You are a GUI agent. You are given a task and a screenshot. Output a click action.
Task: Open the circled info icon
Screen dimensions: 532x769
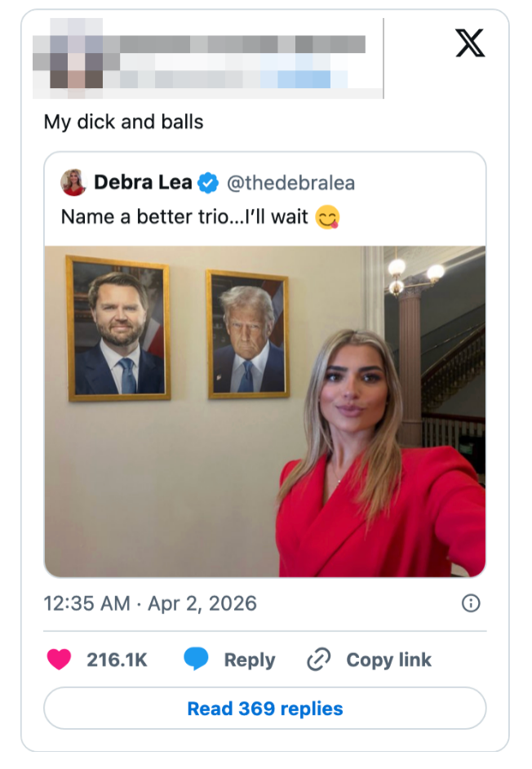(471, 603)
